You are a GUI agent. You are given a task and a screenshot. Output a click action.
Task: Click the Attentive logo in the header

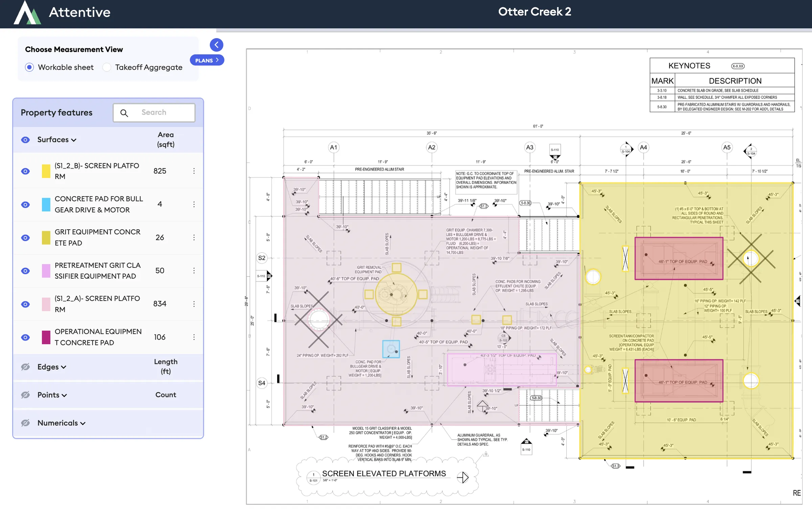click(27, 14)
